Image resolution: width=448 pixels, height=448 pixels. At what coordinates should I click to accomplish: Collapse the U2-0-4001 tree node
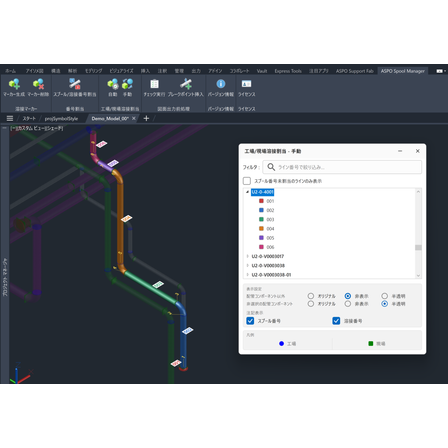coord(247,192)
